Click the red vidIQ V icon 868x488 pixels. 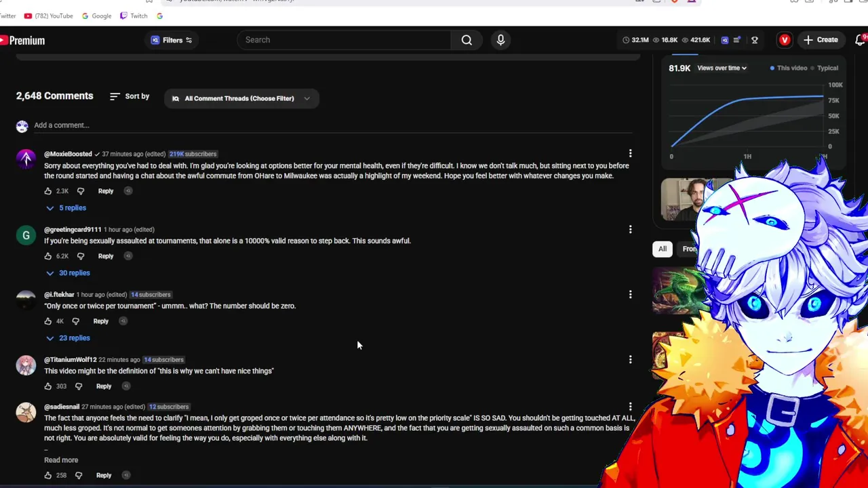785,40
